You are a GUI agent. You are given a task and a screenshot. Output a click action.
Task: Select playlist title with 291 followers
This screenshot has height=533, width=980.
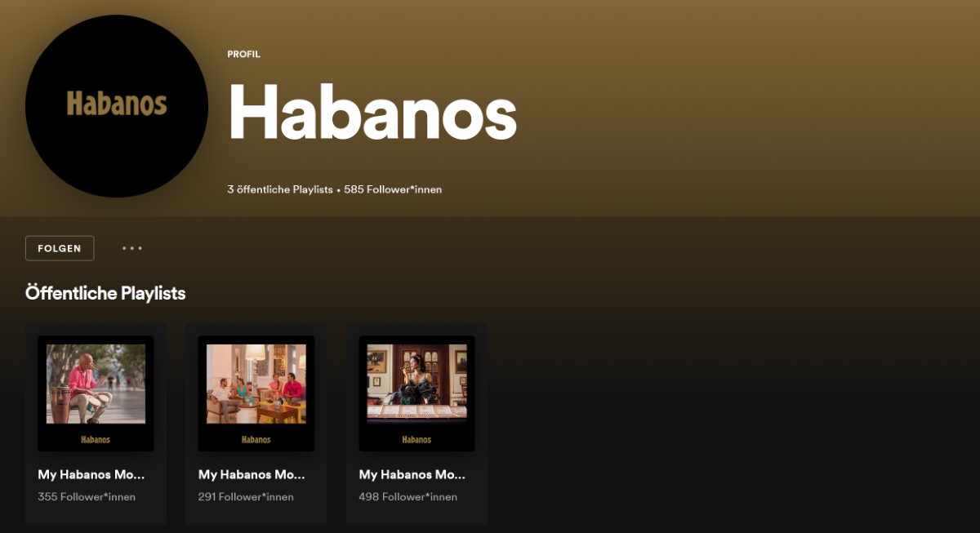[x=252, y=474]
